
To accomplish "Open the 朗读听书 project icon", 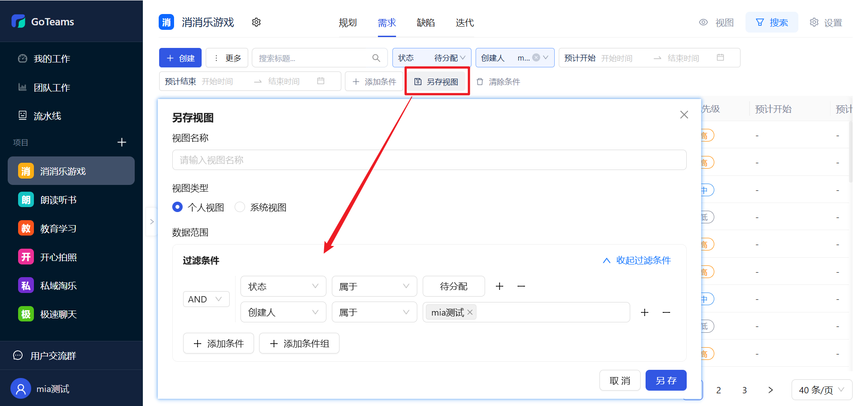I will pyautogui.click(x=26, y=199).
